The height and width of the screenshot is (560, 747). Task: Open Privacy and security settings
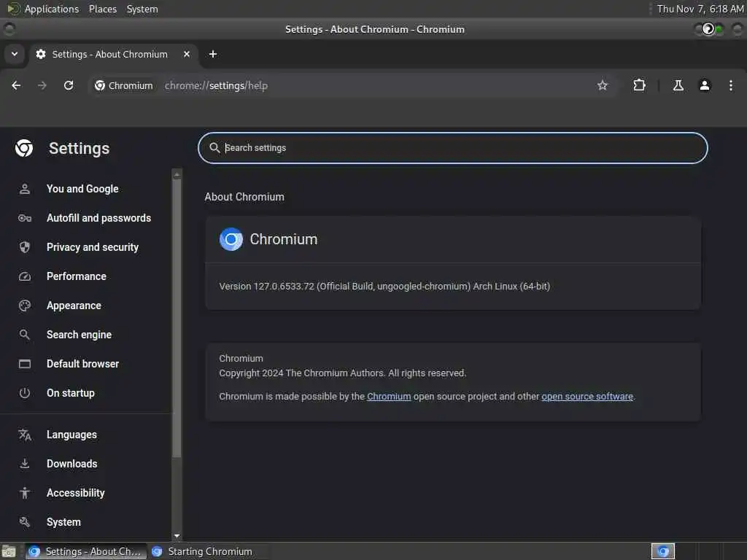tap(93, 247)
